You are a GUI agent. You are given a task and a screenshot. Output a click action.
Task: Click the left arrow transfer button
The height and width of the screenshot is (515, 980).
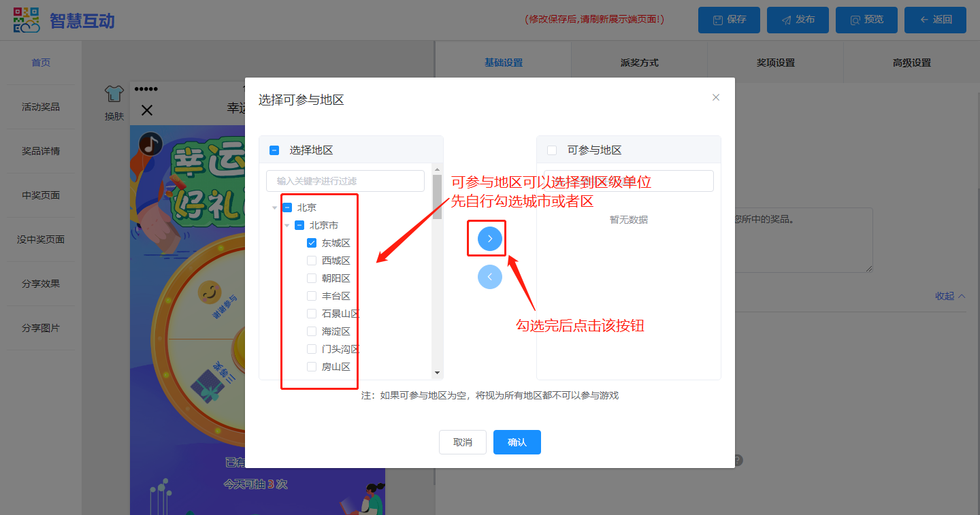click(489, 277)
